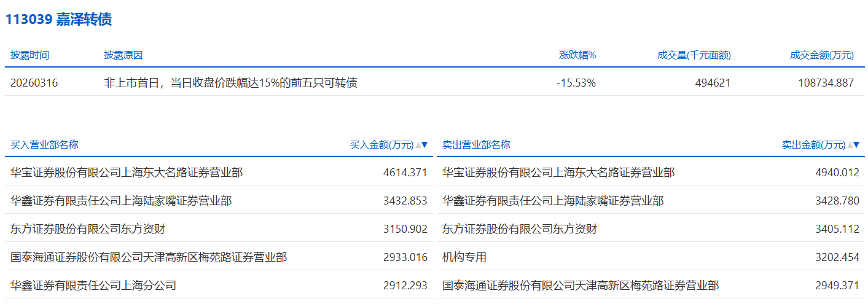Select sell amount 3428.780

click(x=837, y=201)
